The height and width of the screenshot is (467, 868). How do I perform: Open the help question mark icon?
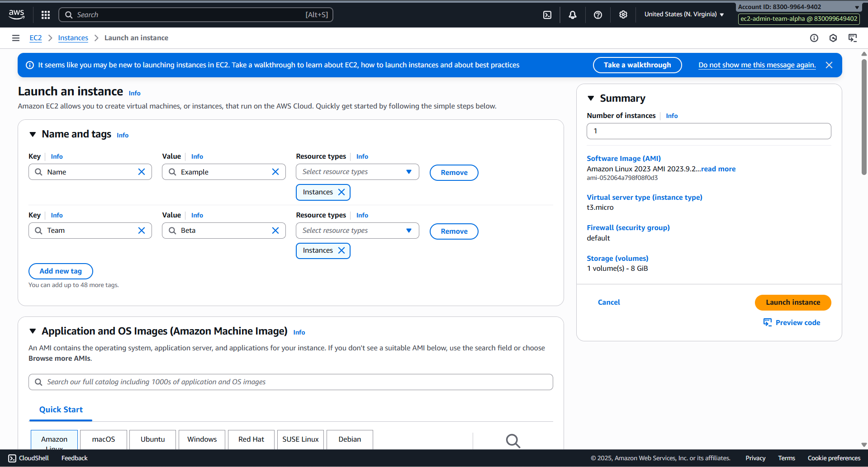598,14
